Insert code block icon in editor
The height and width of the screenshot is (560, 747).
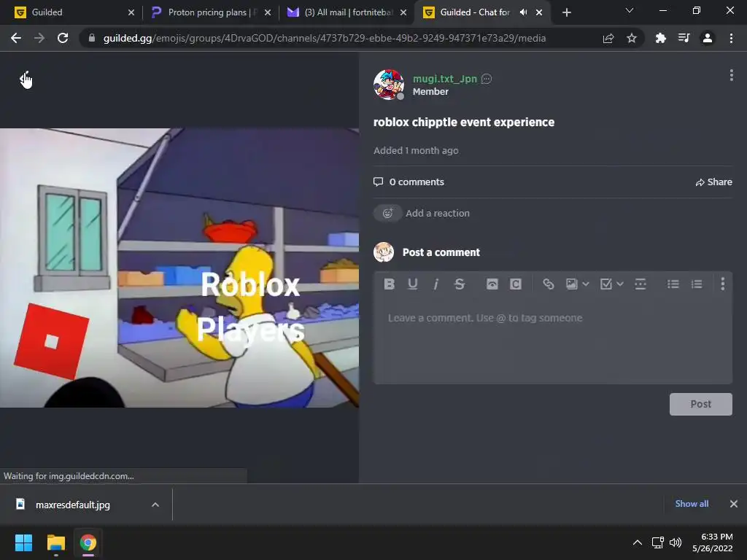point(516,284)
